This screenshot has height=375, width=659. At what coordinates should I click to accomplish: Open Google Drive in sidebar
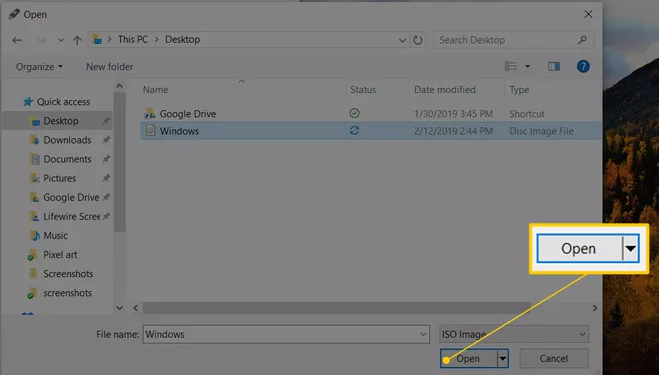[x=71, y=197]
